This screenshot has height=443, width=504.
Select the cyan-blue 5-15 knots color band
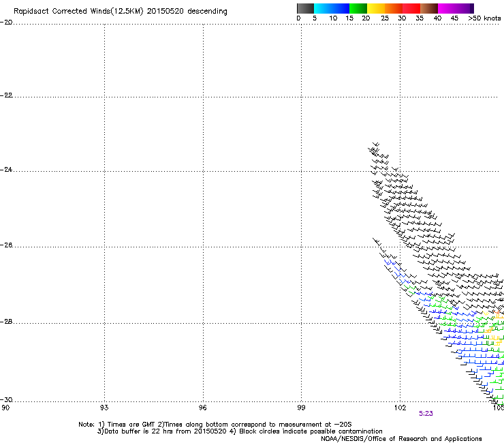click(x=332, y=8)
